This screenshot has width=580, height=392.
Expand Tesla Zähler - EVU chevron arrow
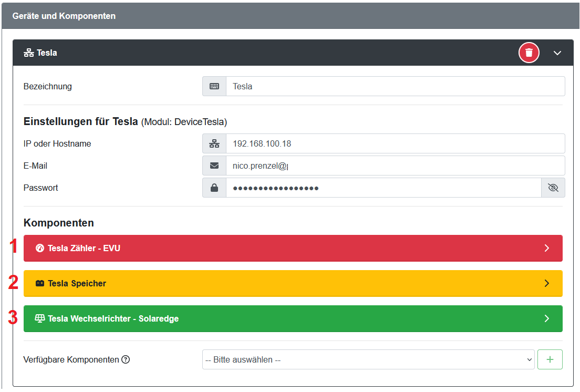546,248
